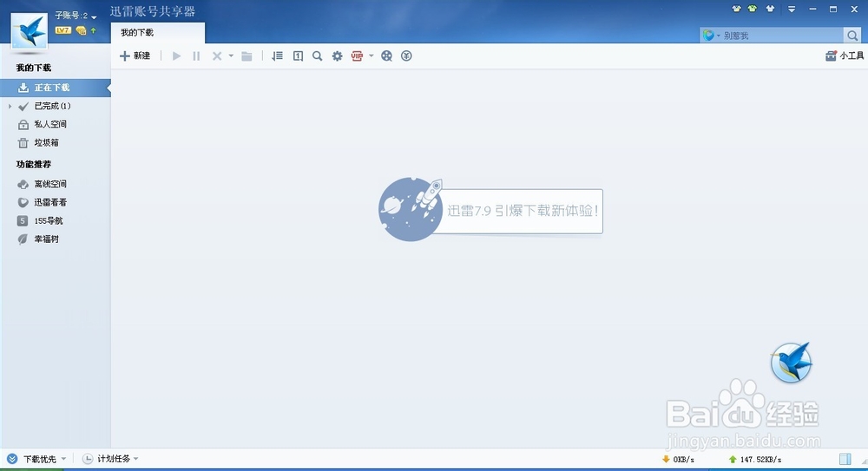
Task: Click the yuan coin toolbar icon
Action: tap(406, 56)
